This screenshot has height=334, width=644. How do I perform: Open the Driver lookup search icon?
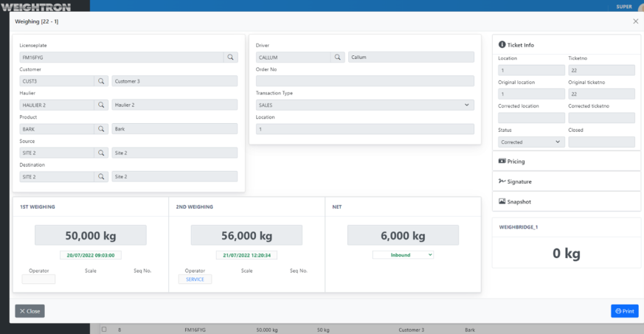coord(337,57)
